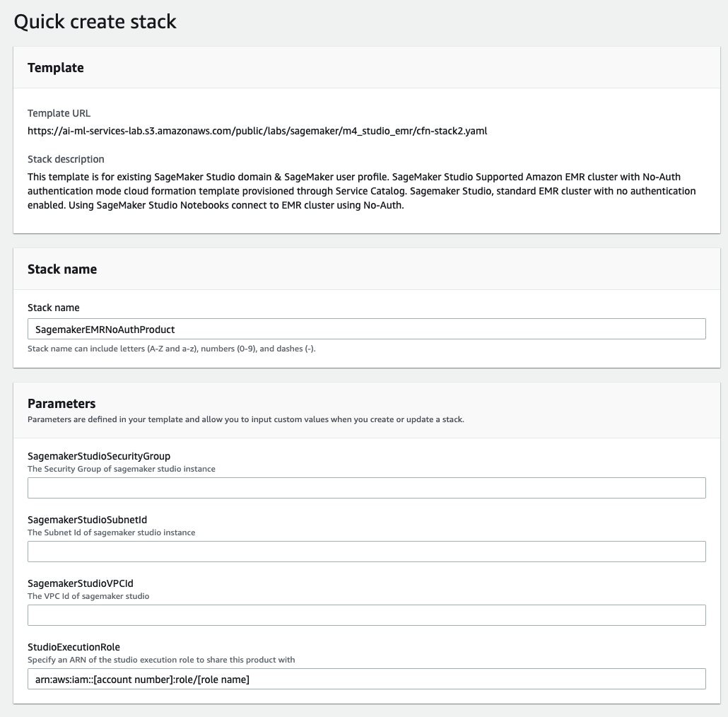
Task: Focus the SagemakerStudioSecurityGroup text box
Action: 366,488
